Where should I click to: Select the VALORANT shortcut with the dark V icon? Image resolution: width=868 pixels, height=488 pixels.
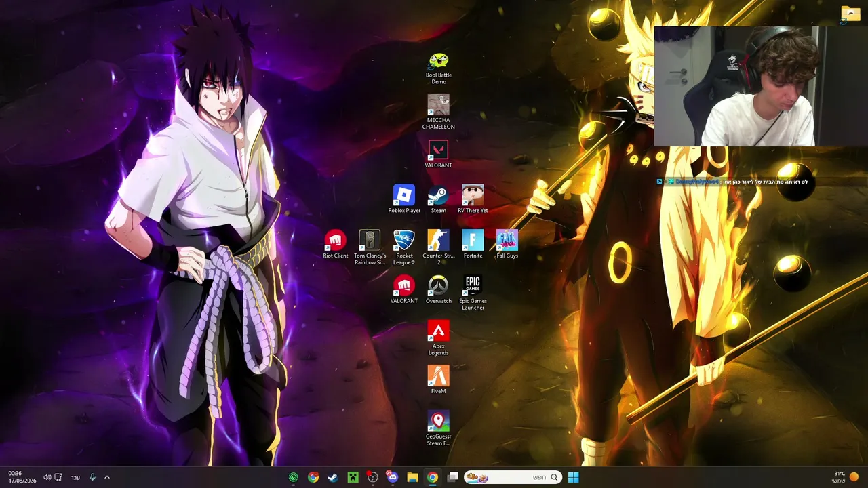[438, 155]
